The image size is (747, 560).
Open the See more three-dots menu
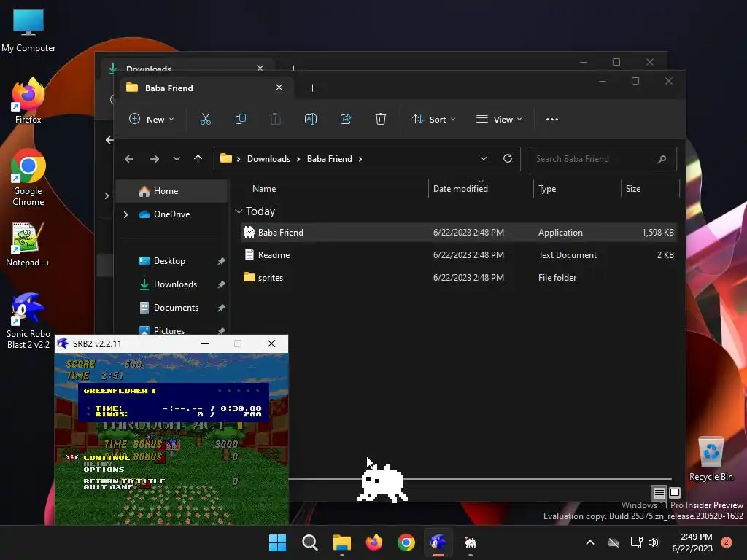551,120
